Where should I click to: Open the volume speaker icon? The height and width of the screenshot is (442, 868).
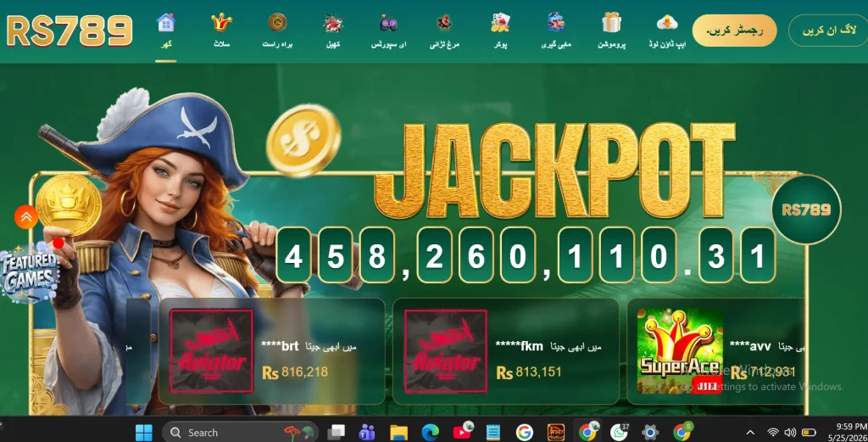pyautogui.click(x=790, y=432)
